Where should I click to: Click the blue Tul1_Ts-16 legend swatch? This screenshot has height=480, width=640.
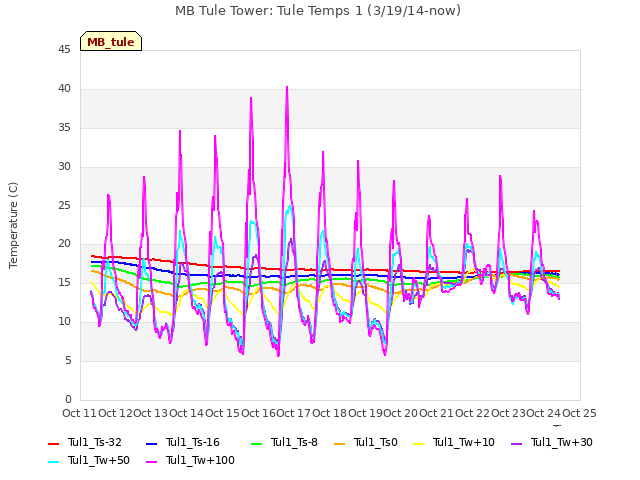(x=151, y=444)
